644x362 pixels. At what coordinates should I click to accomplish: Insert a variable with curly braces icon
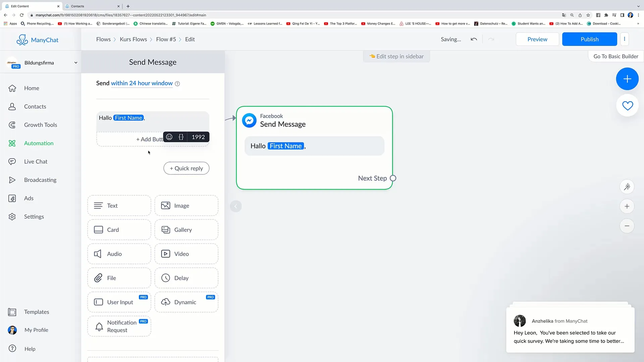point(181,137)
